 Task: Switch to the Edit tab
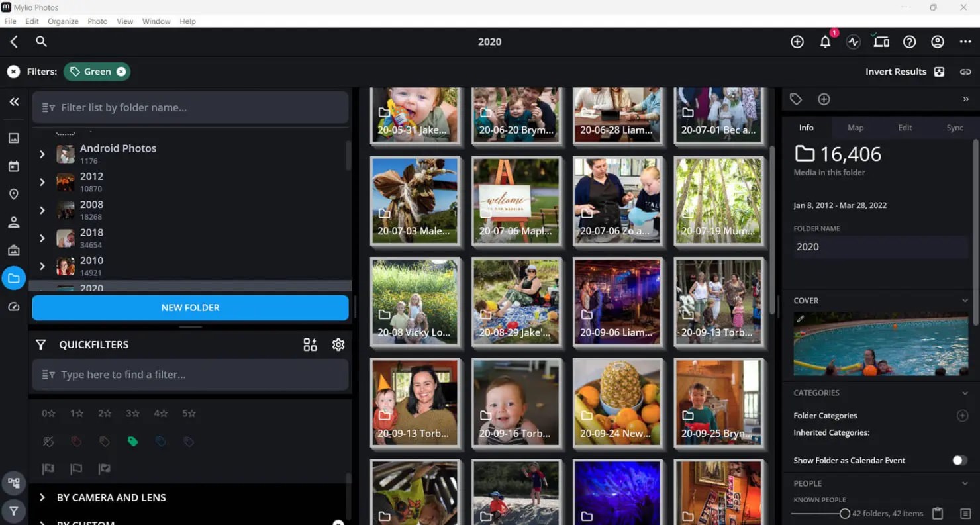pyautogui.click(x=905, y=127)
